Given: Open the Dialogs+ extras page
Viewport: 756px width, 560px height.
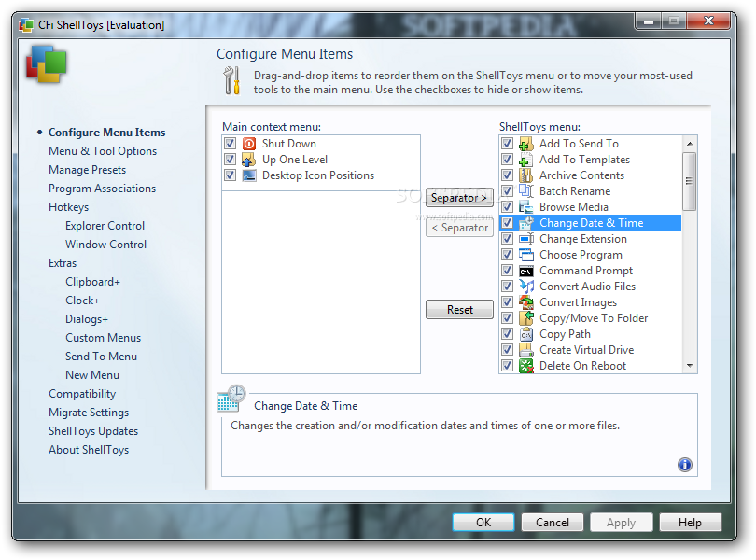Looking at the screenshot, I should tap(87, 319).
